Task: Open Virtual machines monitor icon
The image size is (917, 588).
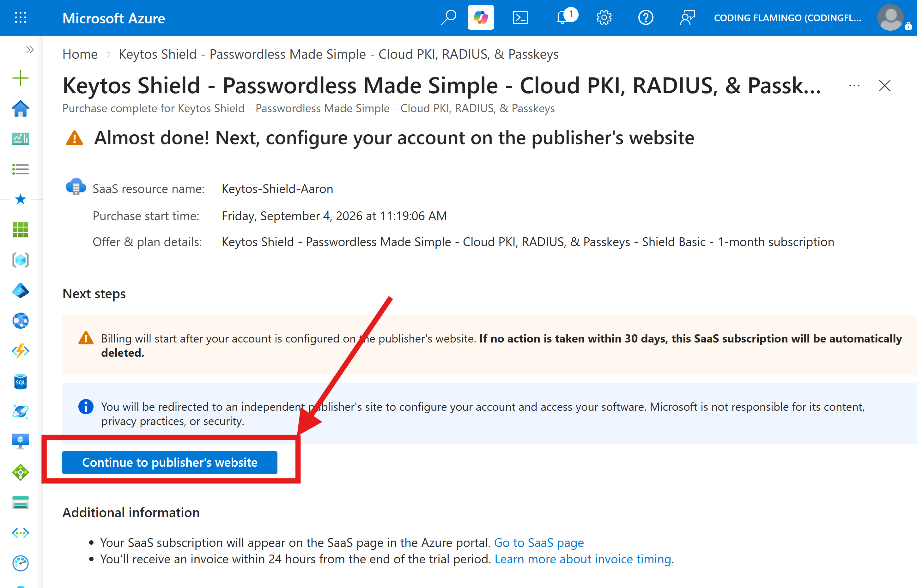Action: tap(20, 442)
